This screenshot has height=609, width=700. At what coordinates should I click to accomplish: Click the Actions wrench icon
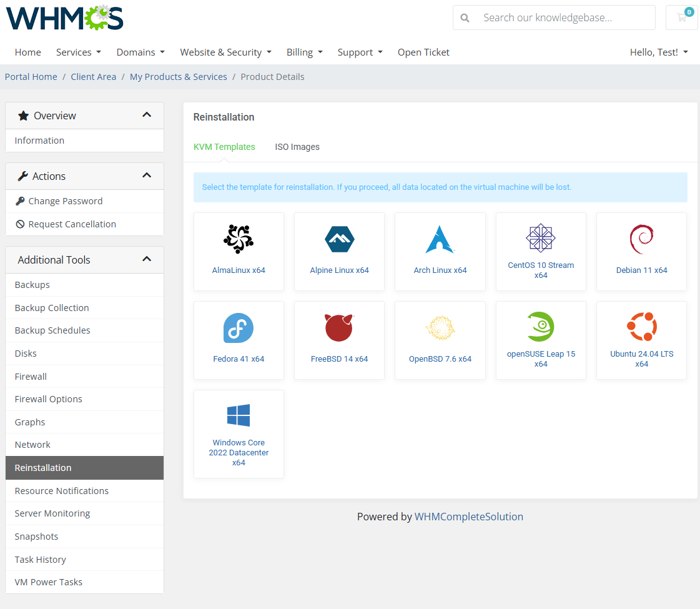[x=22, y=176]
